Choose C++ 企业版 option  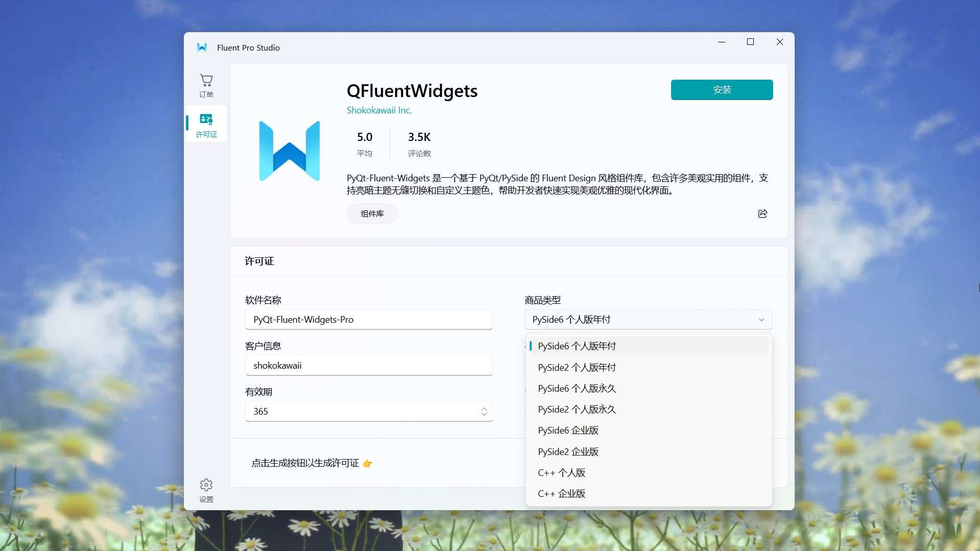pos(648,493)
